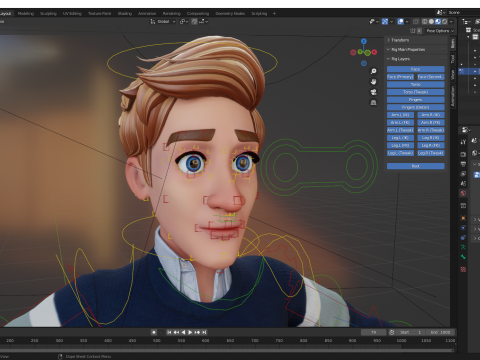Viewport: 480px width, 360px height.
Task: Click the Arm.R (FK) layer button
Action: tap(431, 122)
